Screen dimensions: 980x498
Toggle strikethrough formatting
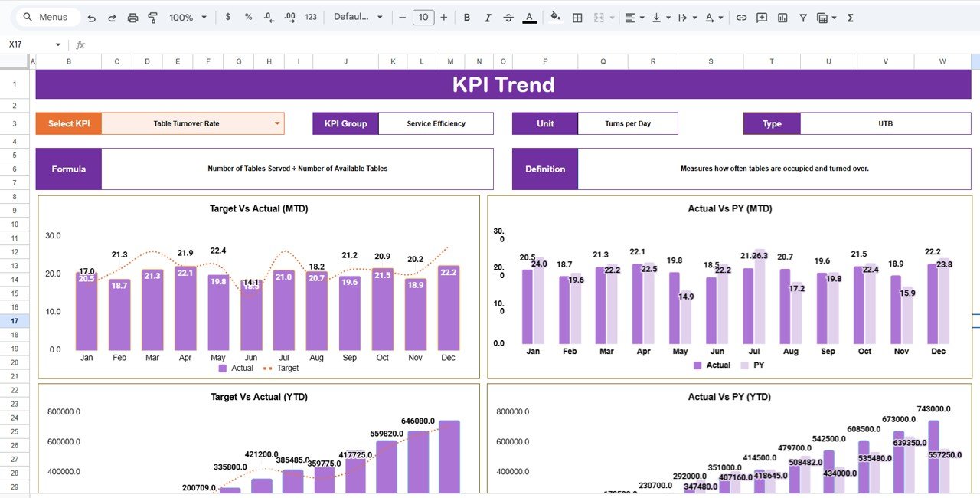coord(508,17)
